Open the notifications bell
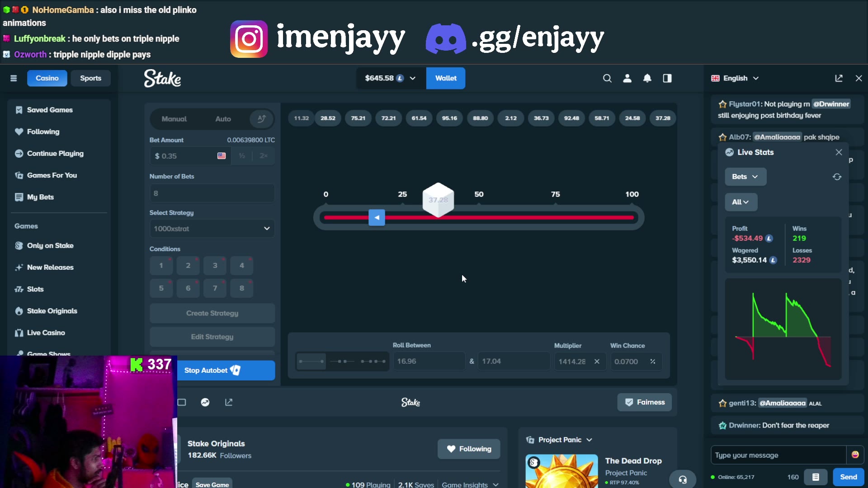This screenshot has height=488, width=868. click(x=647, y=78)
